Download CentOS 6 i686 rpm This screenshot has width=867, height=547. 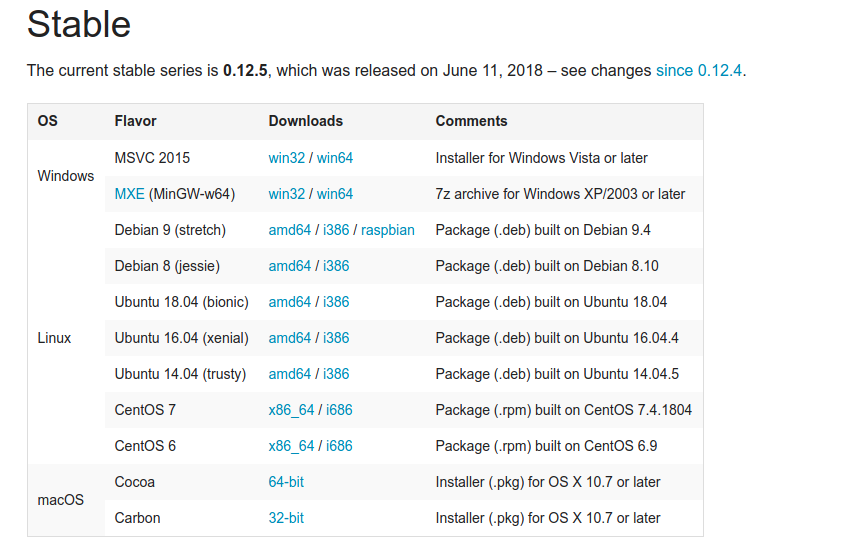(339, 446)
